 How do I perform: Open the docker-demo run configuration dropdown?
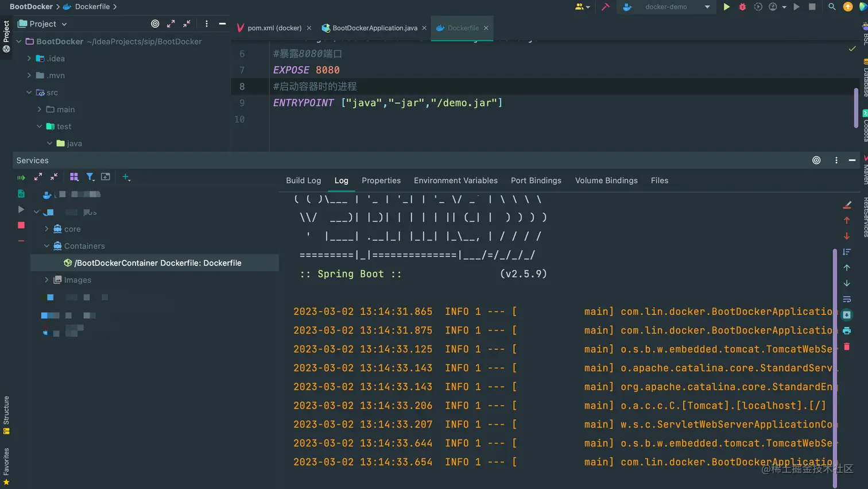click(x=666, y=7)
